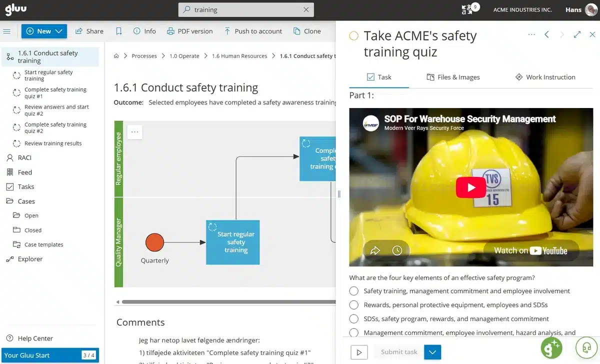Select 'Rewards, personal protective equipment' answer

tap(354, 305)
